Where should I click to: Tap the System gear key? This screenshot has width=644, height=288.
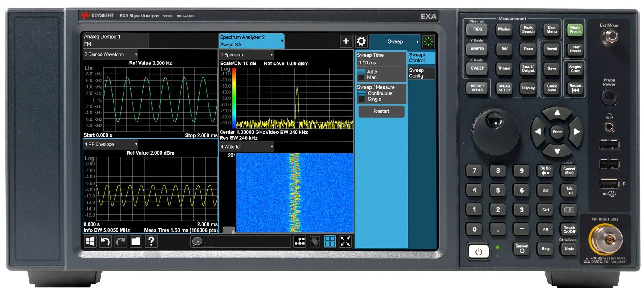(522, 249)
